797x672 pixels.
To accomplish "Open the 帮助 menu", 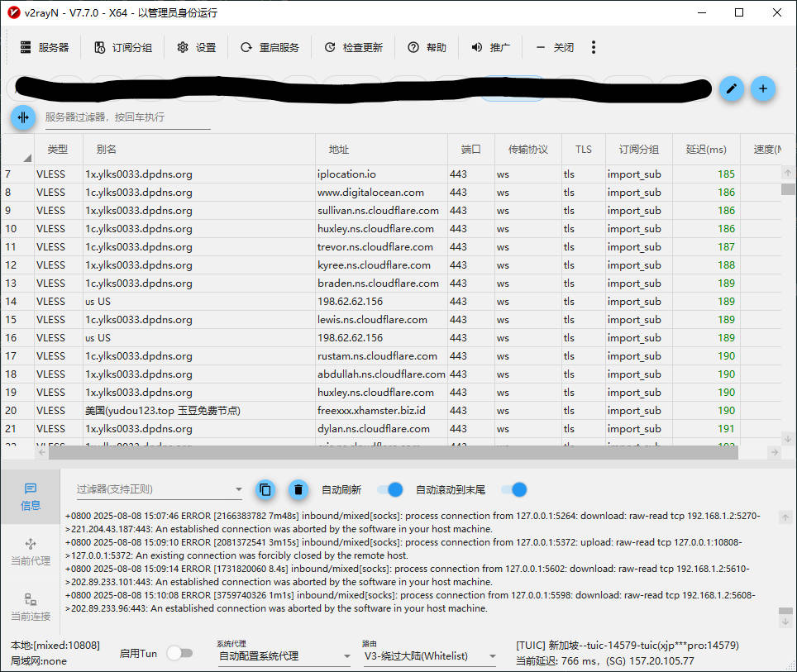I will (x=427, y=47).
